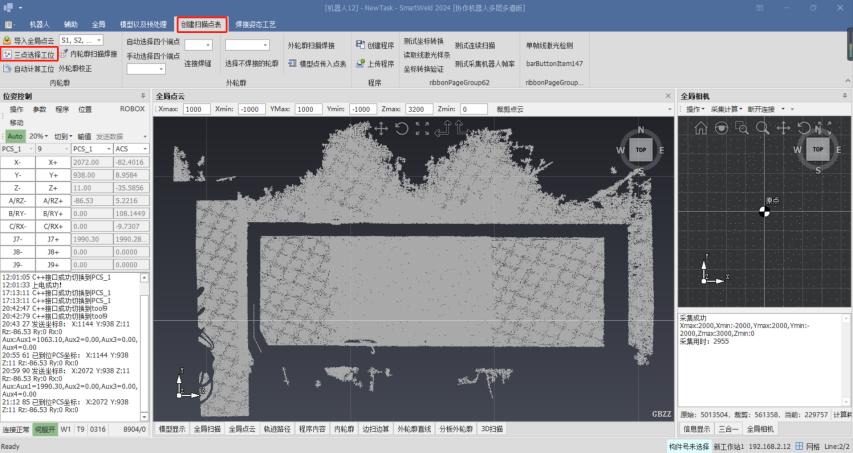Toggle 伺服开 servo status indicator
Viewport: 853px width, 453px height.
[x=44, y=429]
